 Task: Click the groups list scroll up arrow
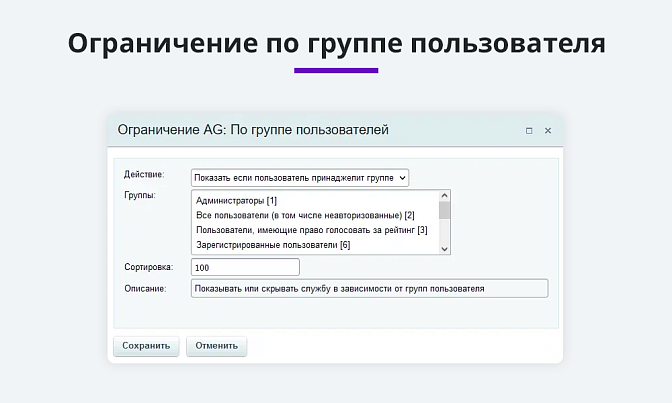tap(444, 195)
